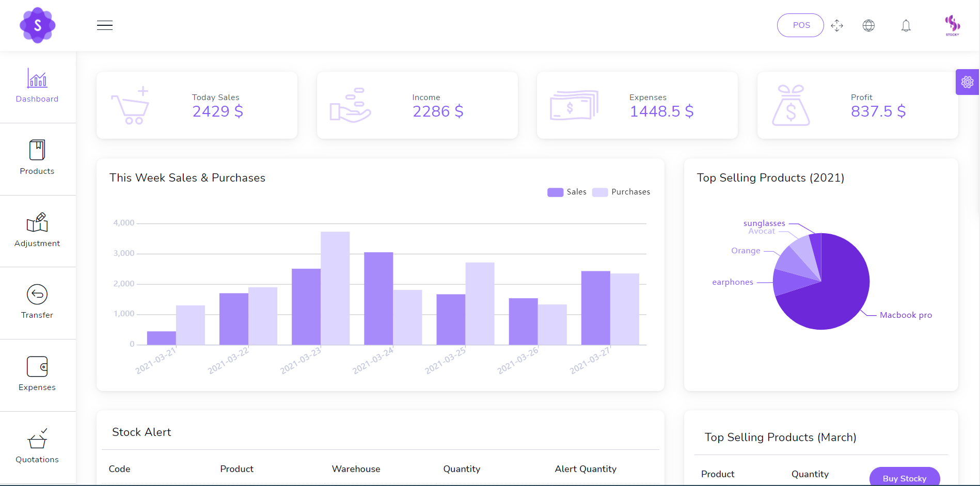
Task: Click the Today Sales card
Action: click(x=197, y=105)
